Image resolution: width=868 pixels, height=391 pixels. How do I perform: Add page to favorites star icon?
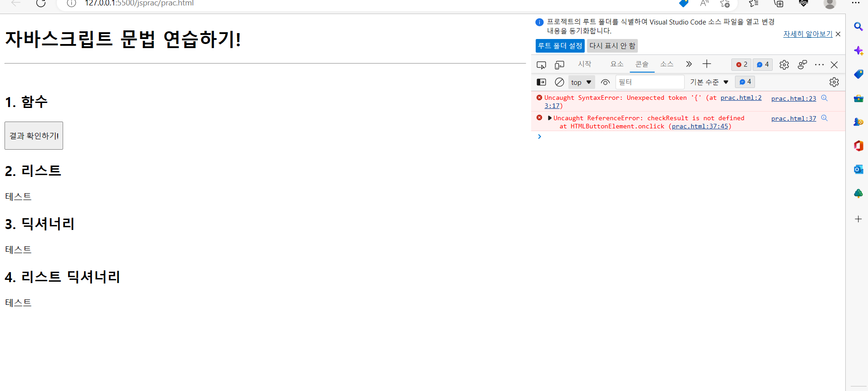pos(725,3)
